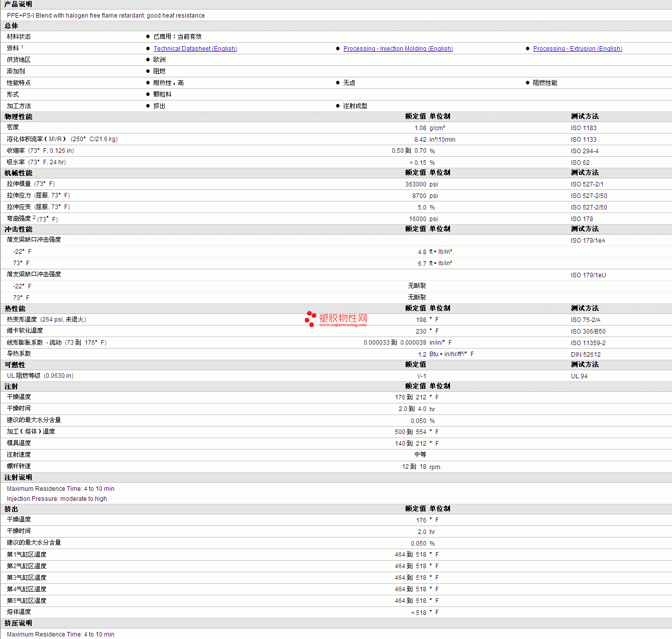Click the 注射成型 processing method
672x639 pixels.
point(355,106)
